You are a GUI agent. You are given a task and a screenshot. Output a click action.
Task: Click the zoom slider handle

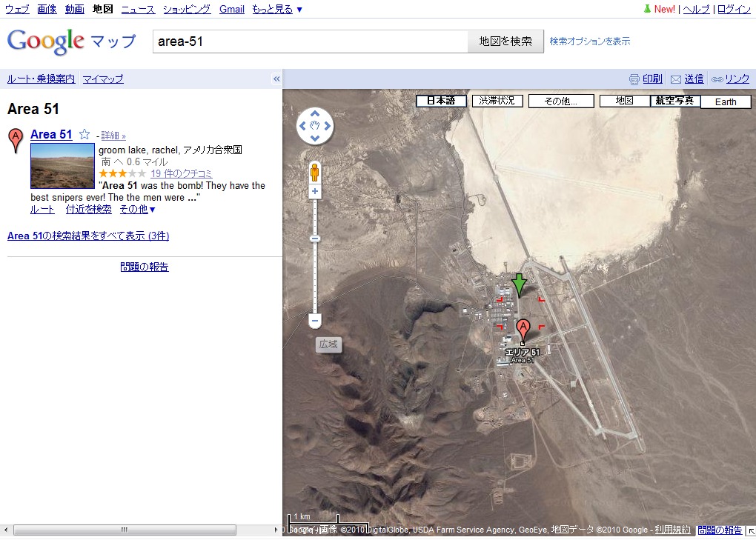315,239
